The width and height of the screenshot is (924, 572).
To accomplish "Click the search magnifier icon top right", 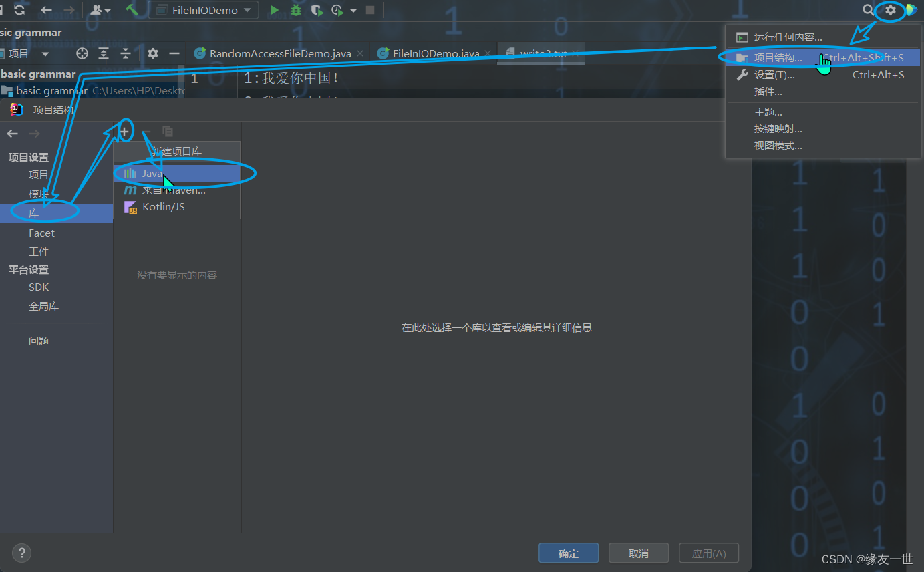I will point(868,10).
